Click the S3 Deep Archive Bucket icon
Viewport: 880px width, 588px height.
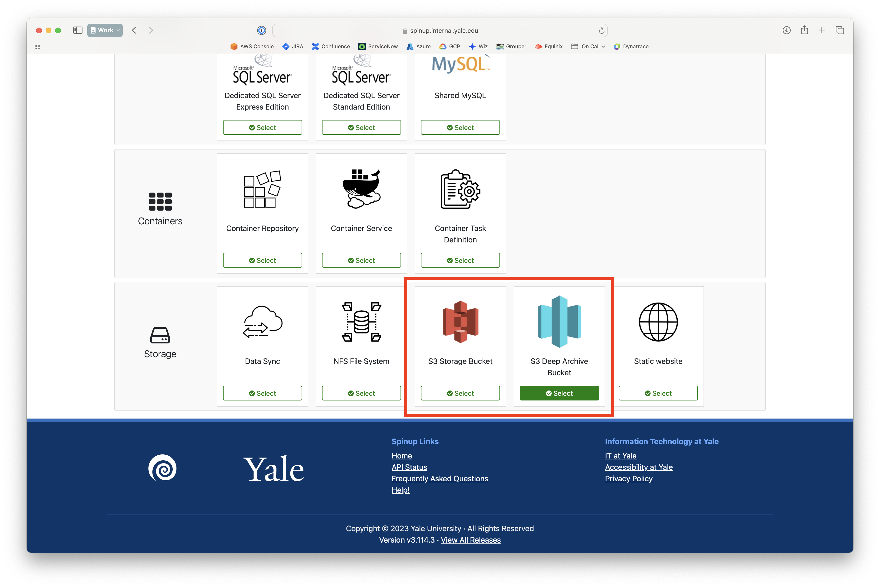(559, 321)
